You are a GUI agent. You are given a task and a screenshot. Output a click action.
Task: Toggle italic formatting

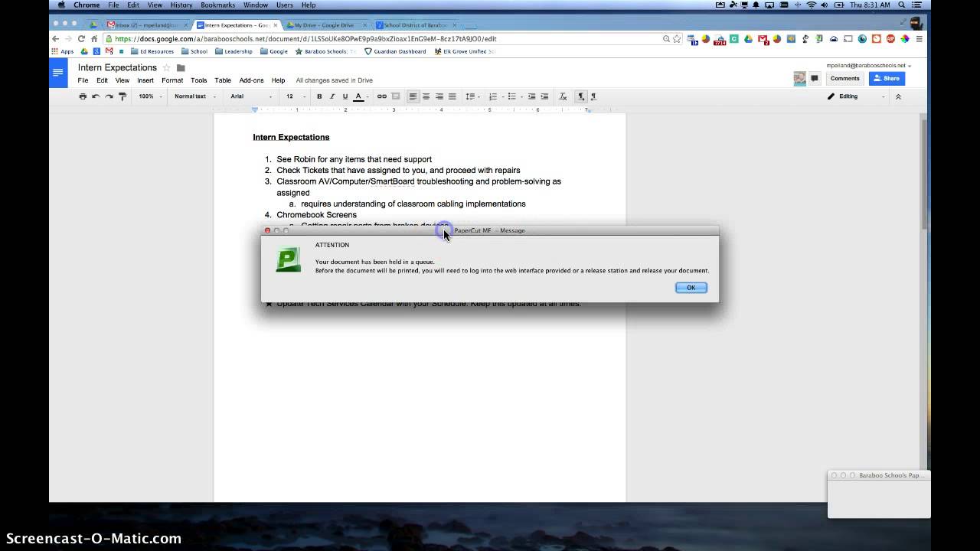pyautogui.click(x=332, y=96)
